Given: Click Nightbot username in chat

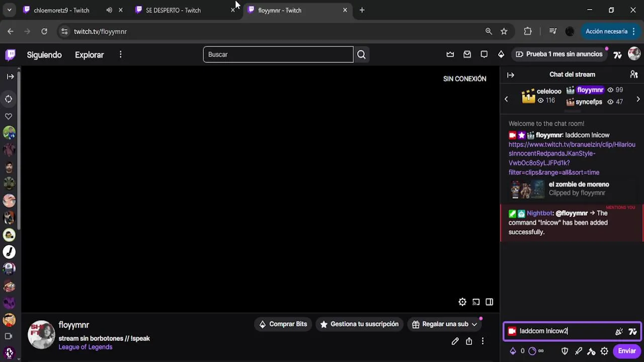Looking at the screenshot, I should [x=540, y=213].
